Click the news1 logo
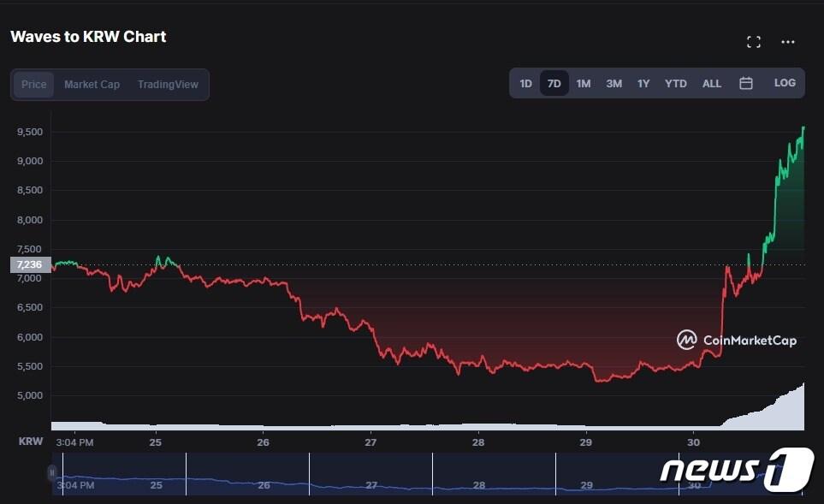Screen dimensions: 824x504 tap(737, 470)
